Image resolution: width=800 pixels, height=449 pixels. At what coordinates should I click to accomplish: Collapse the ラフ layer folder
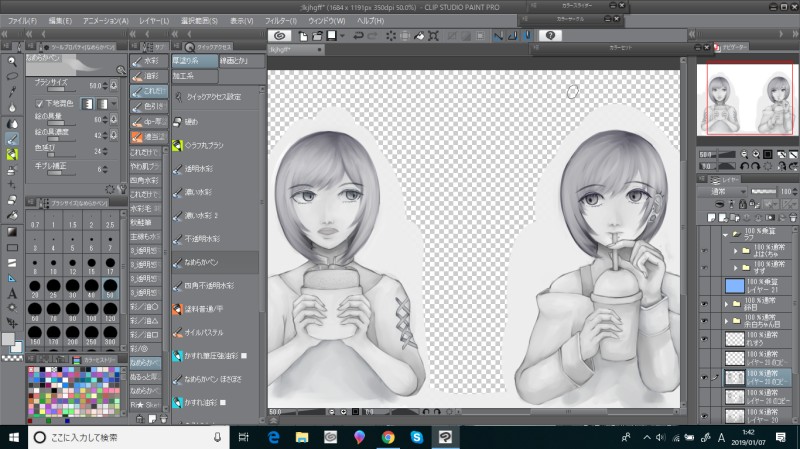click(x=724, y=236)
